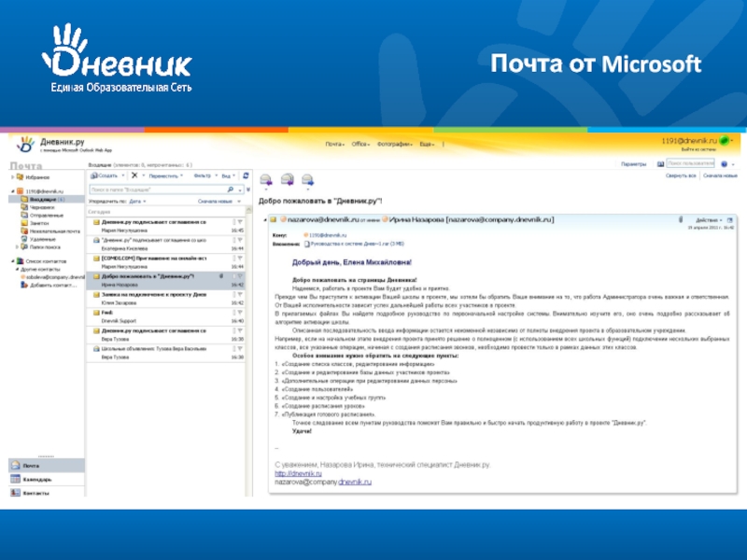747x560 pixels.
Task: Open the Почта top menu
Action: [x=335, y=145]
